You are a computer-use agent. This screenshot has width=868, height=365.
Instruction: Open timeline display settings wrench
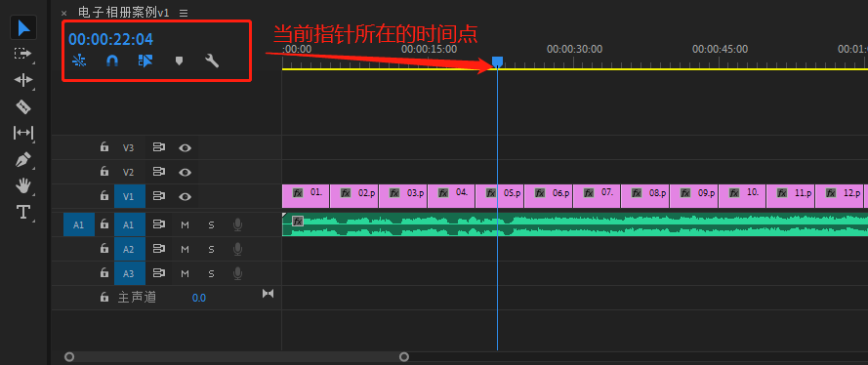(212, 61)
